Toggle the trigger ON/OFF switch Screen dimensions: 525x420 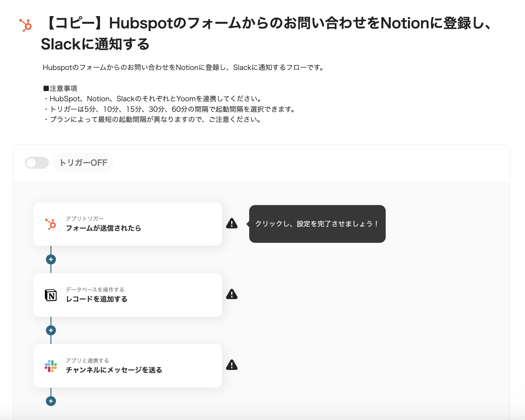[x=37, y=163]
